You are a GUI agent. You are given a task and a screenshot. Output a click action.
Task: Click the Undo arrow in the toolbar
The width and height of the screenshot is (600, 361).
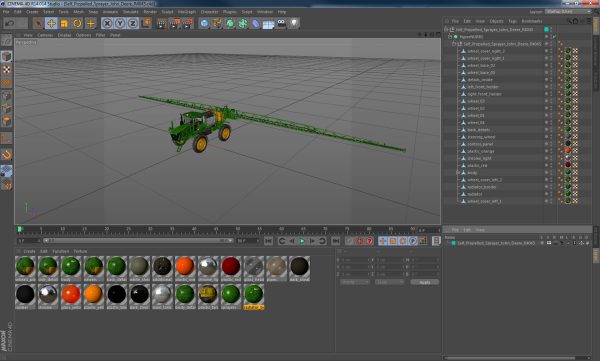[10, 23]
